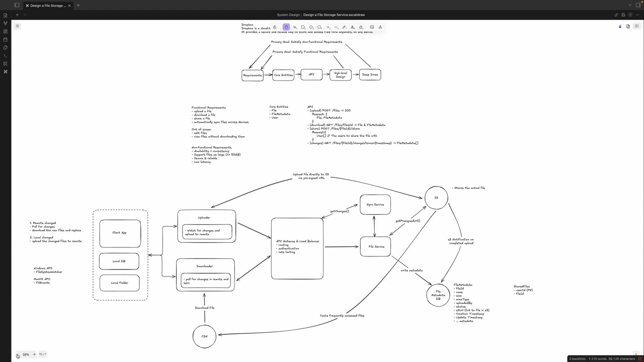Open quick switcher ribbon icon
Viewport: 644px width, 362px height.
tap(6, 15)
